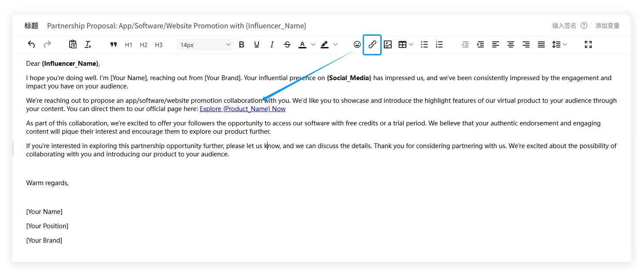Enter fullscreen editor mode

coord(588,44)
